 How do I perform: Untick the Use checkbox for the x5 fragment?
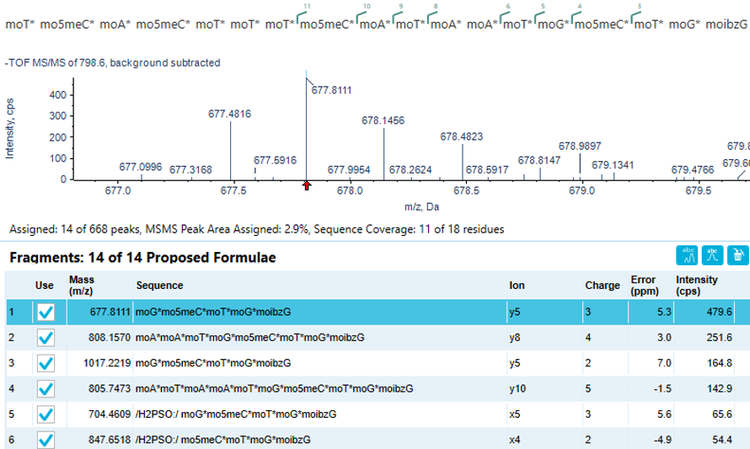click(x=45, y=413)
